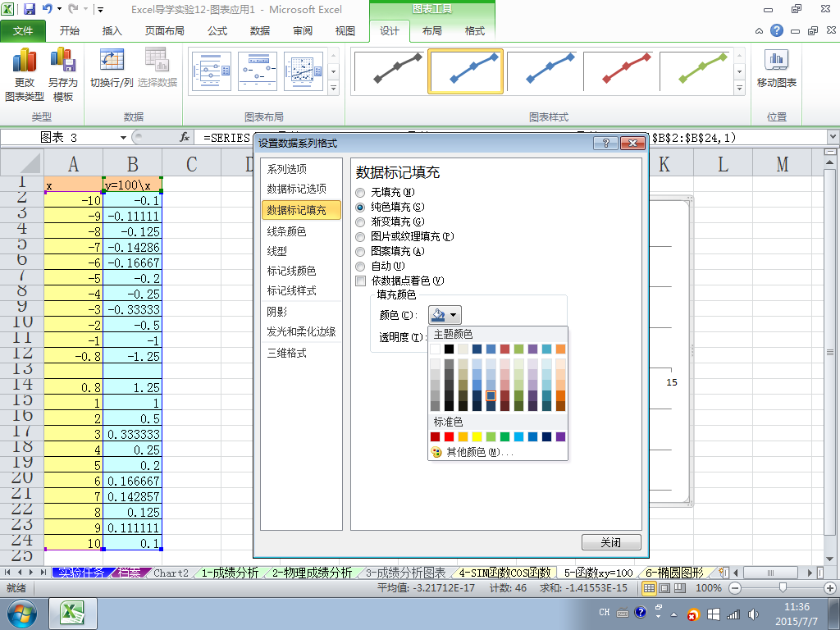The image size is (840, 630).
Task: Click the help button in dialog title bar
Action: tap(605, 143)
